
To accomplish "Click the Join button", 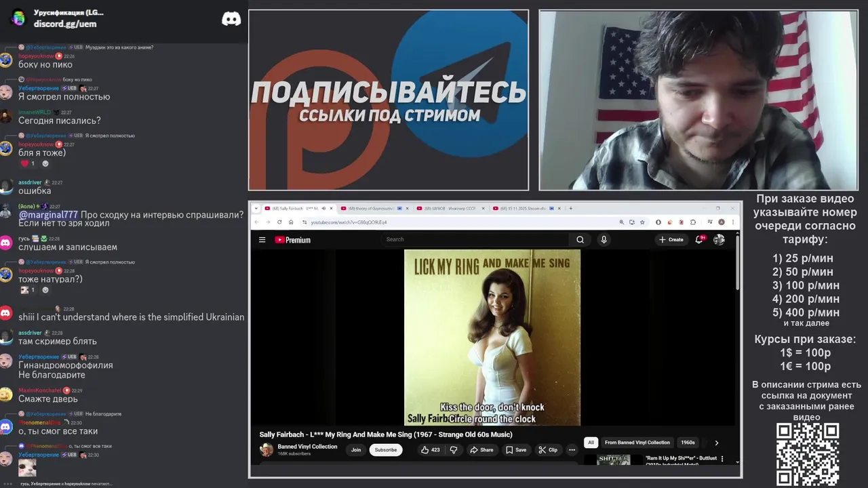I will [356, 450].
